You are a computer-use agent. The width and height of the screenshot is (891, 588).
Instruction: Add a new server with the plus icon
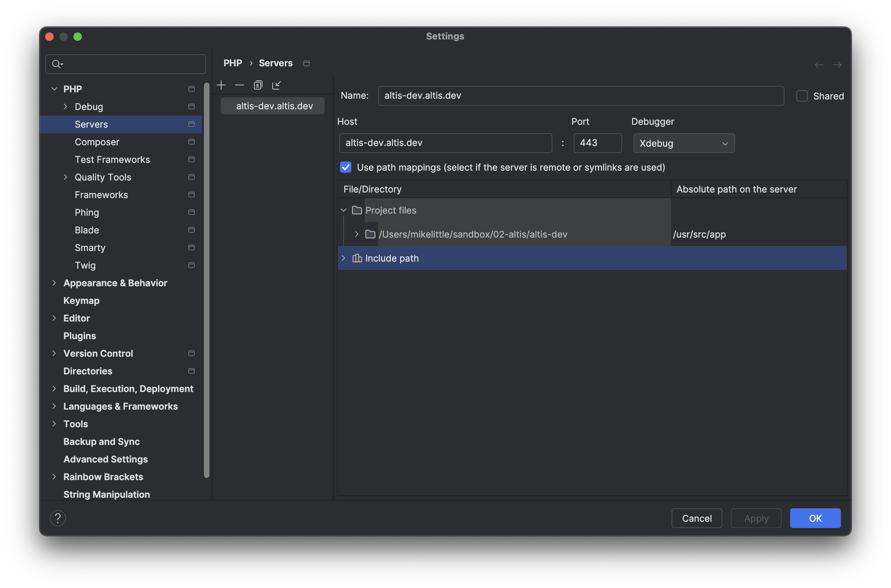[x=221, y=85]
